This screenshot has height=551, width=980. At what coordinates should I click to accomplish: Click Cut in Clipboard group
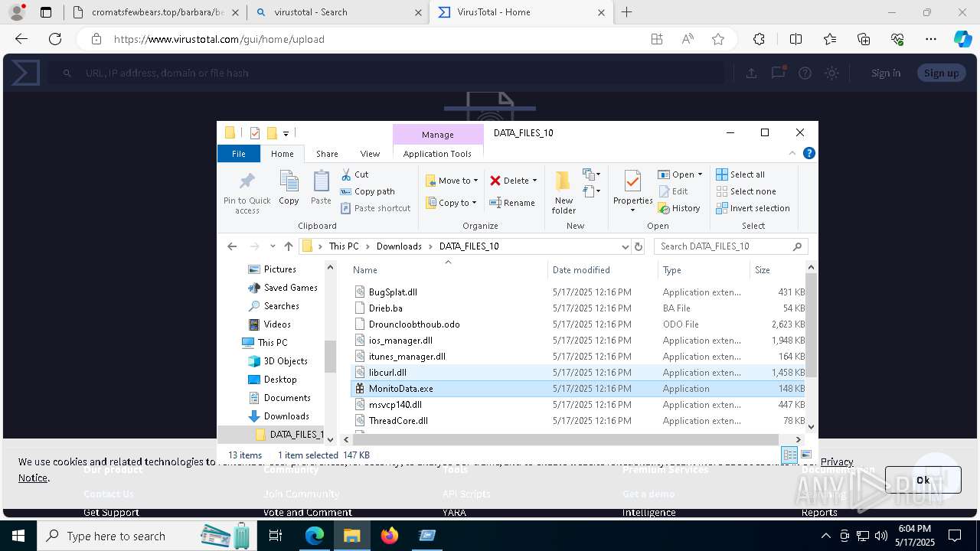[x=354, y=174]
